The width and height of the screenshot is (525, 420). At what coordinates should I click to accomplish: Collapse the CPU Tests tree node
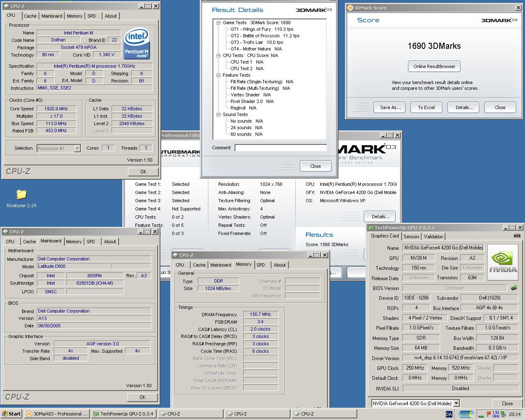click(219, 55)
